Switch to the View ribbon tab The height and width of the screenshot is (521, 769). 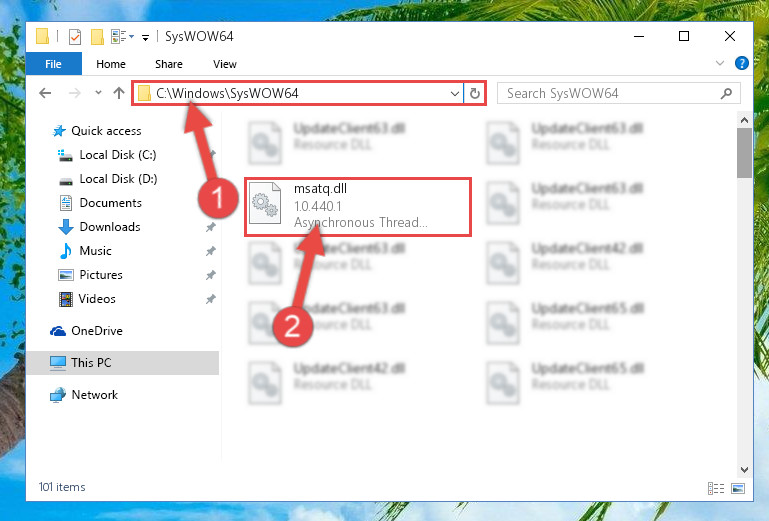(x=225, y=64)
